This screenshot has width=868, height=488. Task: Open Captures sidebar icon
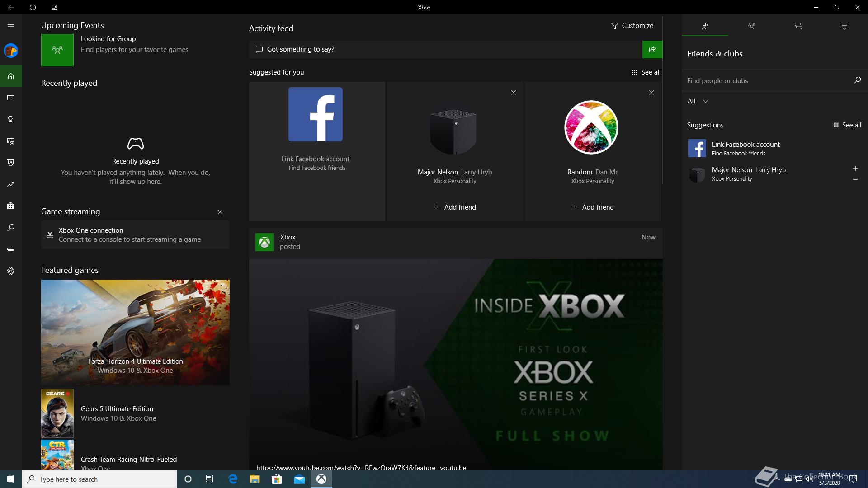pyautogui.click(x=11, y=141)
